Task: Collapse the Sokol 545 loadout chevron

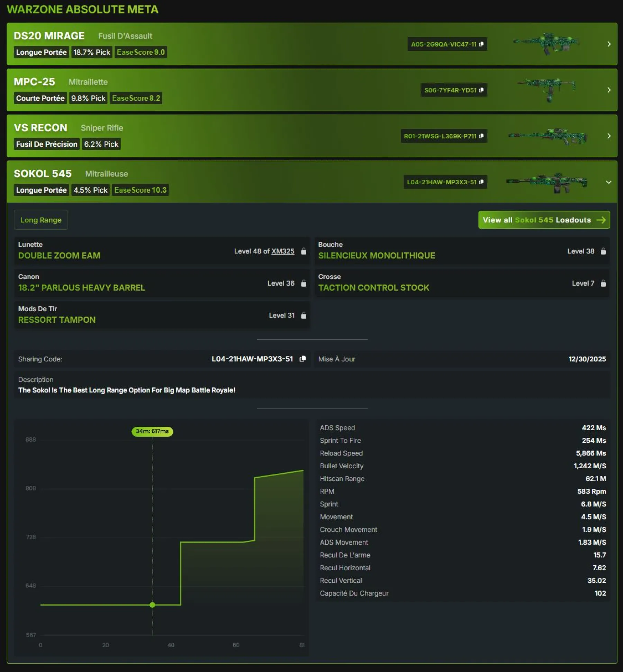Action: click(609, 182)
